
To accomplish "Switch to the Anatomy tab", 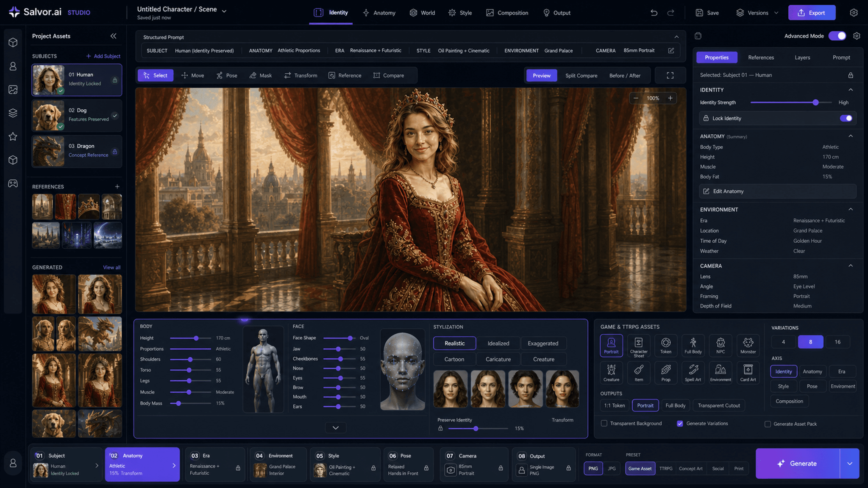I will click(379, 13).
